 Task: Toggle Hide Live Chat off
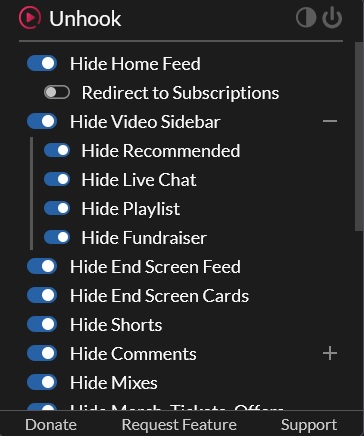pyautogui.click(x=57, y=179)
